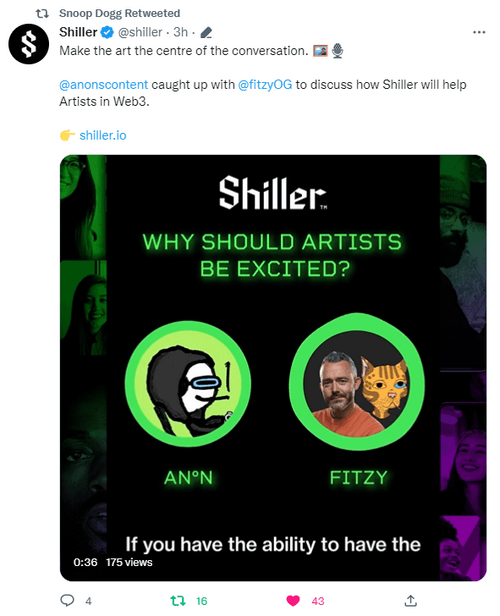Image resolution: width=500 pixels, height=616 pixels.
Task: Click the Shiller display name
Action: (x=78, y=32)
